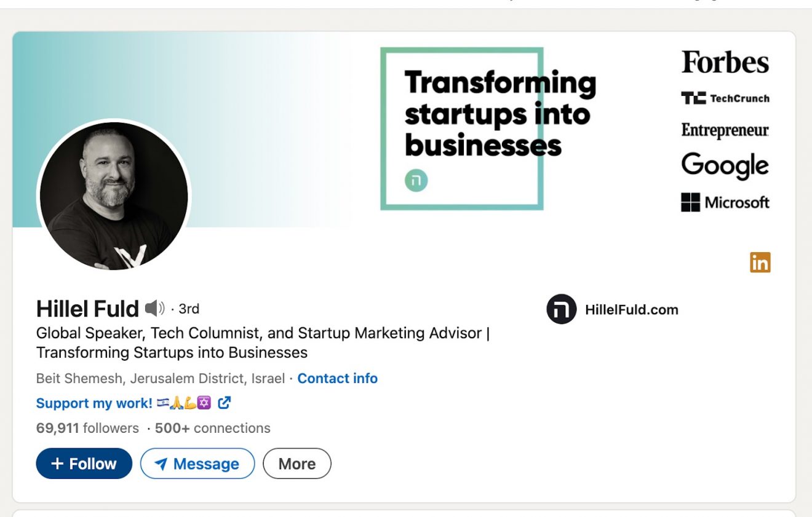Click the TechCrunch logo
Image resolution: width=812 pixels, height=517 pixels.
726,98
